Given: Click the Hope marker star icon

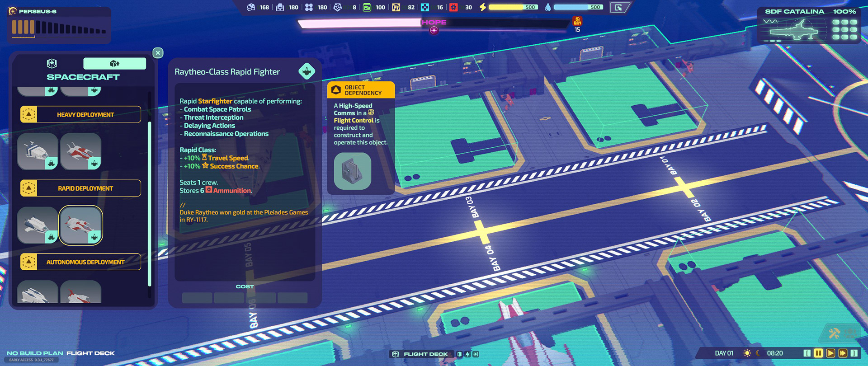Looking at the screenshot, I should 434,30.
